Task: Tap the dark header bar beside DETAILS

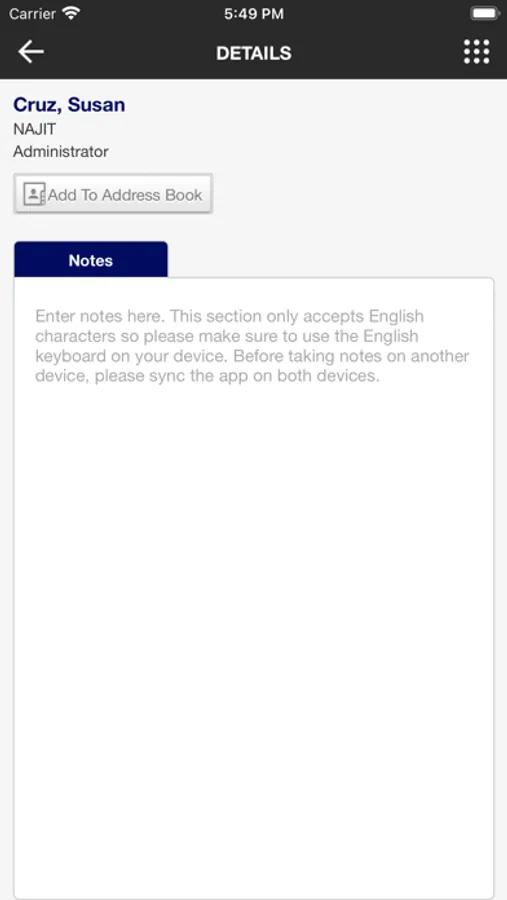Action: pyautogui.click(x=373, y=53)
